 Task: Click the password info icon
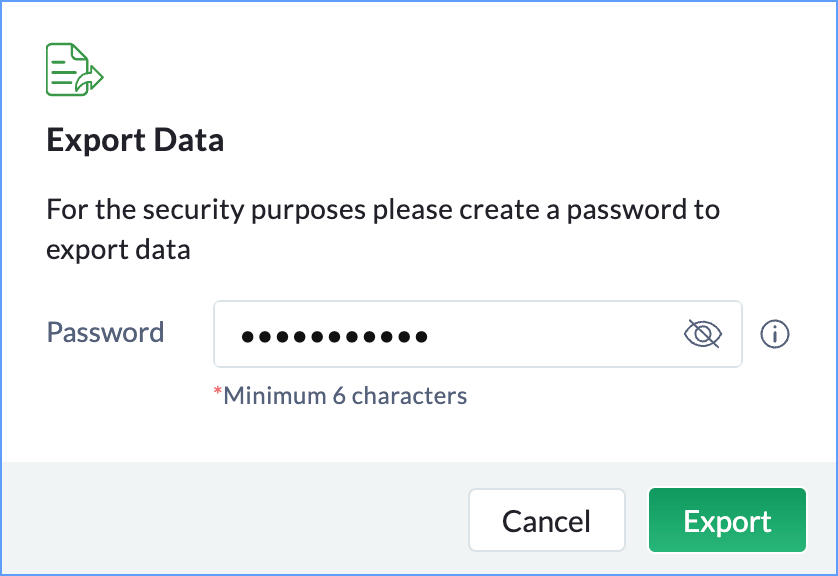point(775,334)
